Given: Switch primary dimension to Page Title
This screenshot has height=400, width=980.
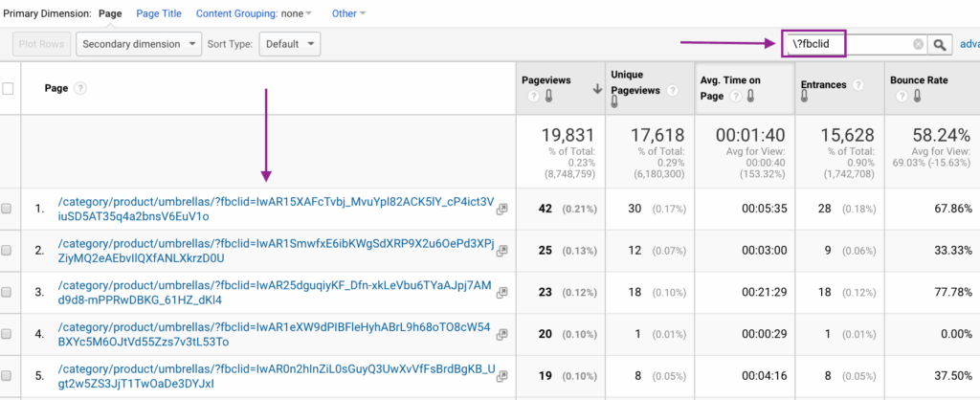Looking at the screenshot, I should (x=159, y=13).
